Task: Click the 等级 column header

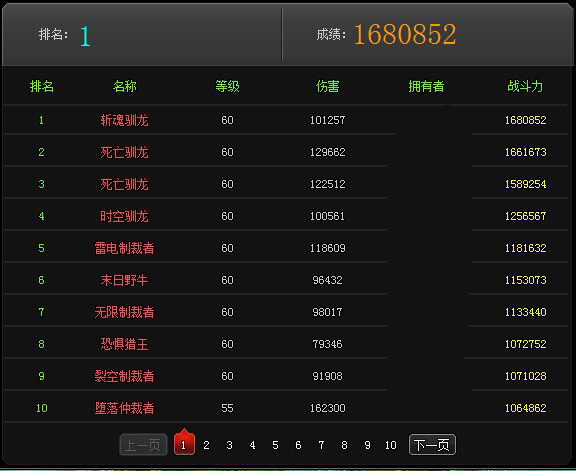Action: tap(227, 86)
